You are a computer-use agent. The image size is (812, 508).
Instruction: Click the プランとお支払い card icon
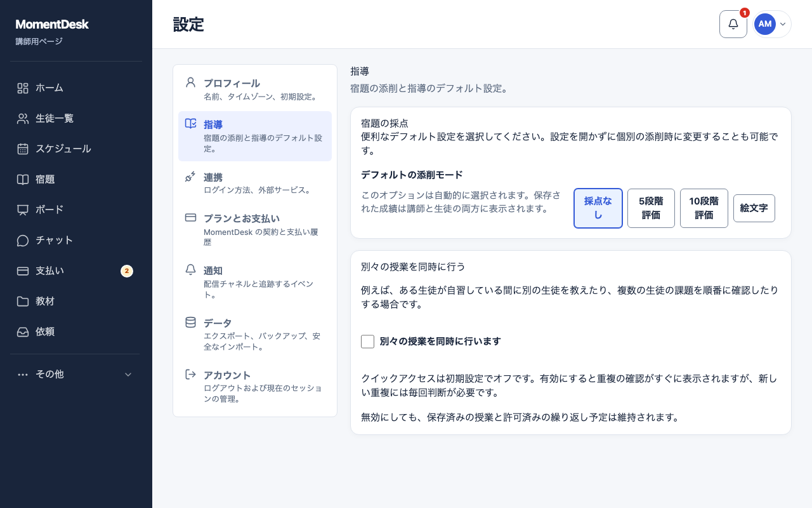pos(190,218)
